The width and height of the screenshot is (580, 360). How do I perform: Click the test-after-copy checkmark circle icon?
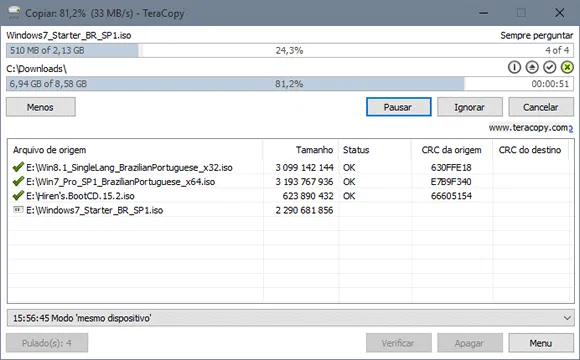(x=550, y=67)
